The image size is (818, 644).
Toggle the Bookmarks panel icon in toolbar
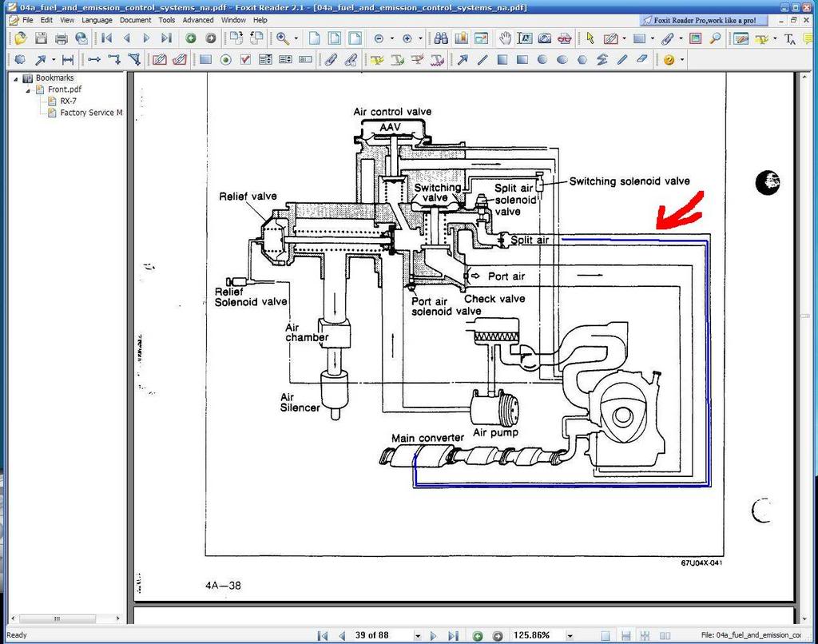coord(461,38)
